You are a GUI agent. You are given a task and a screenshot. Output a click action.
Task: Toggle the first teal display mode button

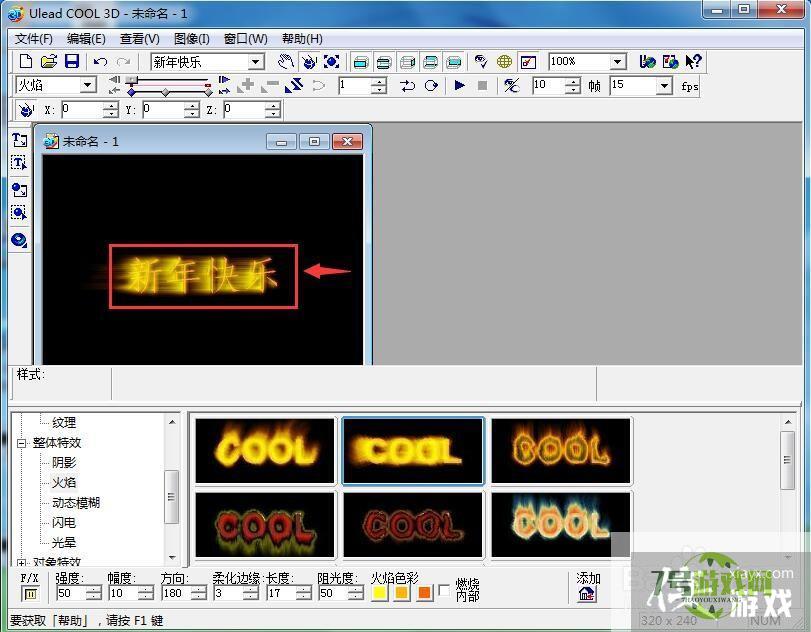coord(361,62)
